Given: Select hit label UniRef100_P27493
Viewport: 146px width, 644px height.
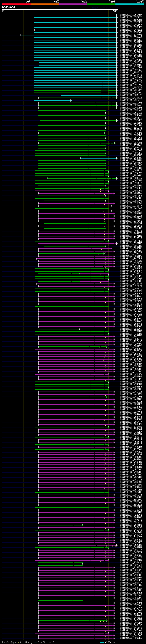Looking at the screenshot, I should (x=131, y=301).
